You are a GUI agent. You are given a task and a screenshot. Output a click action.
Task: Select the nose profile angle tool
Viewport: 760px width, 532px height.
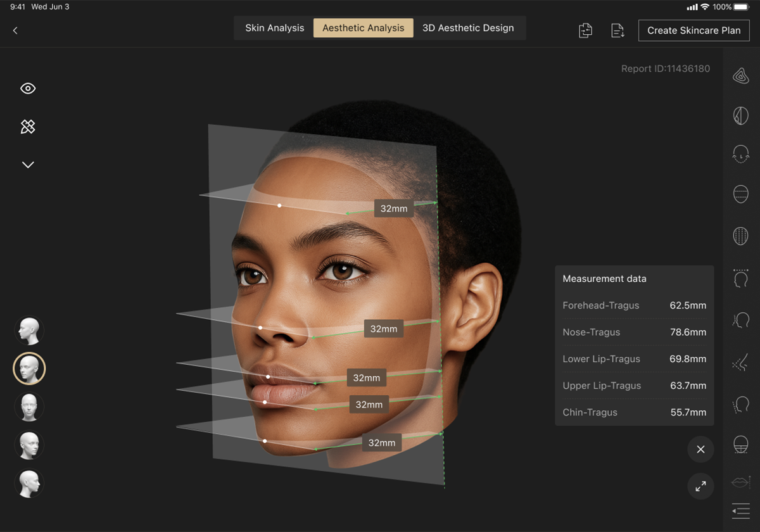(740, 364)
